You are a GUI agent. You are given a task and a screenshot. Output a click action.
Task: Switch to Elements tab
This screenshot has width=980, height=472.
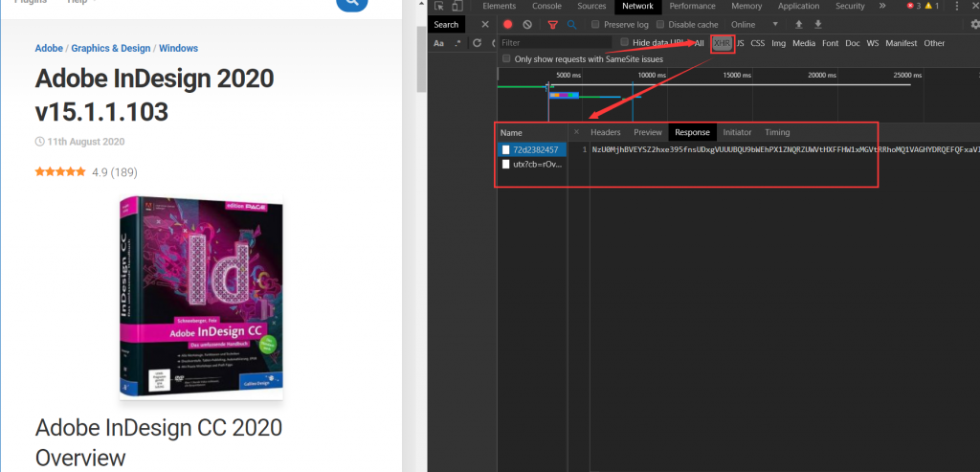point(500,7)
